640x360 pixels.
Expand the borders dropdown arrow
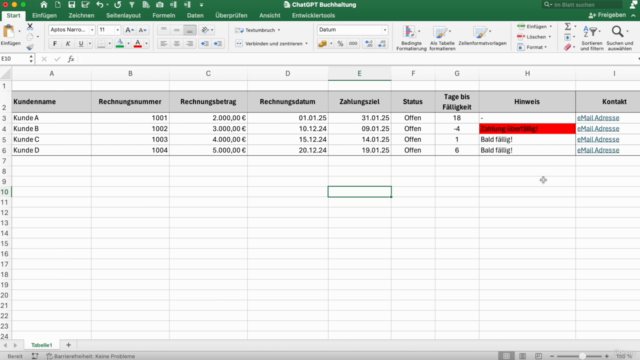coord(109,44)
